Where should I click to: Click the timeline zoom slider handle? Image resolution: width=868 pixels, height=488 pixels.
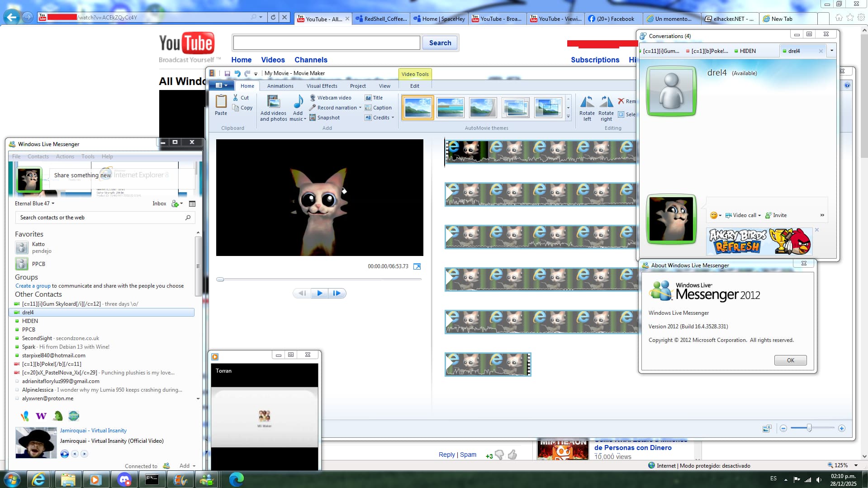(809, 428)
